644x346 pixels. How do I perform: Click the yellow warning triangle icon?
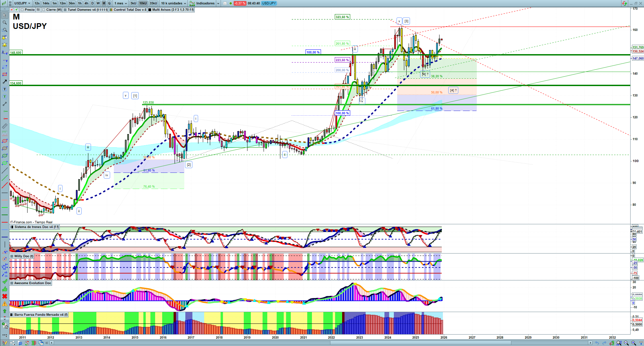[5, 304]
